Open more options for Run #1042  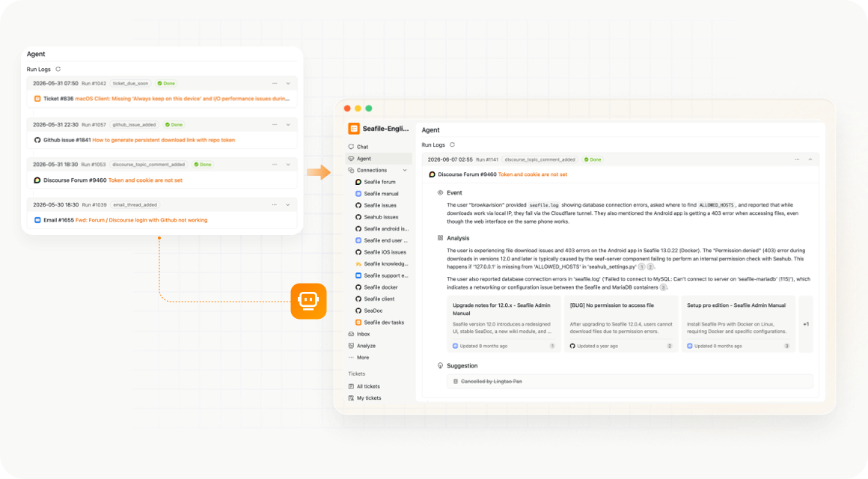click(275, 84)
